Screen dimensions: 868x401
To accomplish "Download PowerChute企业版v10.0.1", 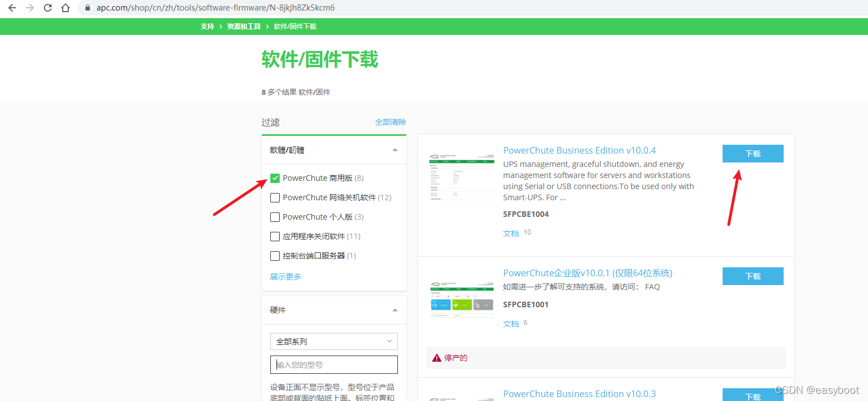I will pos(753,276).
